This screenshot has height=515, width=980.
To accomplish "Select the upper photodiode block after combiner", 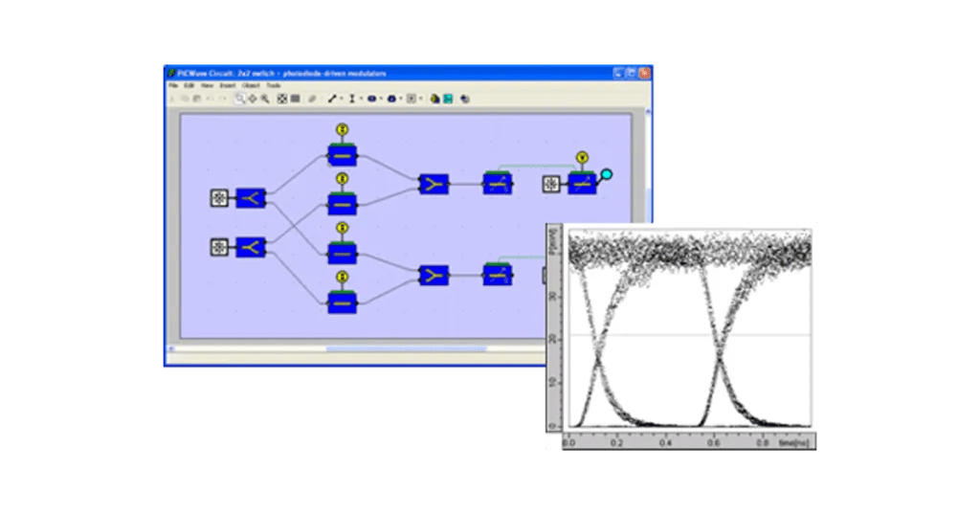I will point(498,183).
